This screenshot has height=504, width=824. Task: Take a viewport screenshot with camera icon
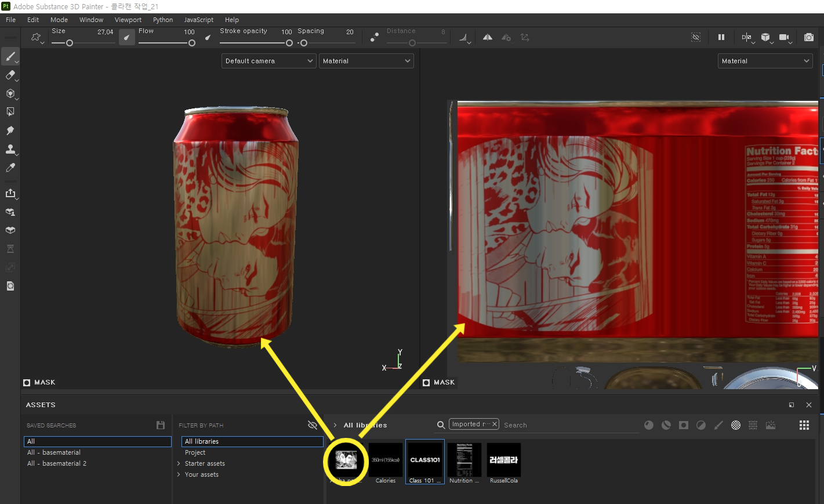click(809, 37)
